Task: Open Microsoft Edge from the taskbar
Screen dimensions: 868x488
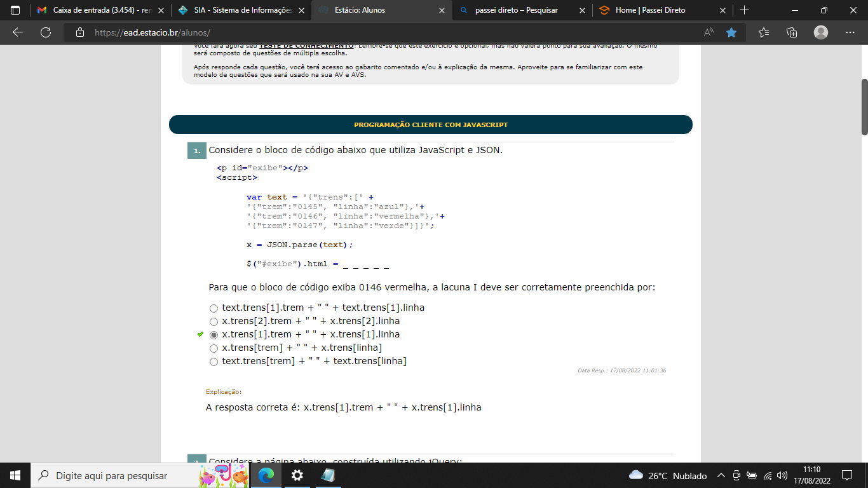Action: coord(267,475)
